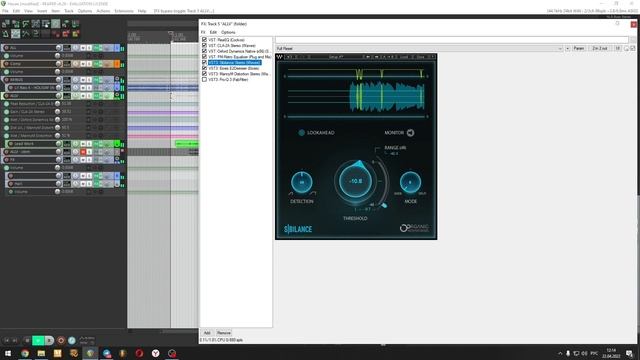Toggle the Oxford Dynamics Native checkbox
The height and width of the screenshot is (360, 640).
[x=204, y=51]
